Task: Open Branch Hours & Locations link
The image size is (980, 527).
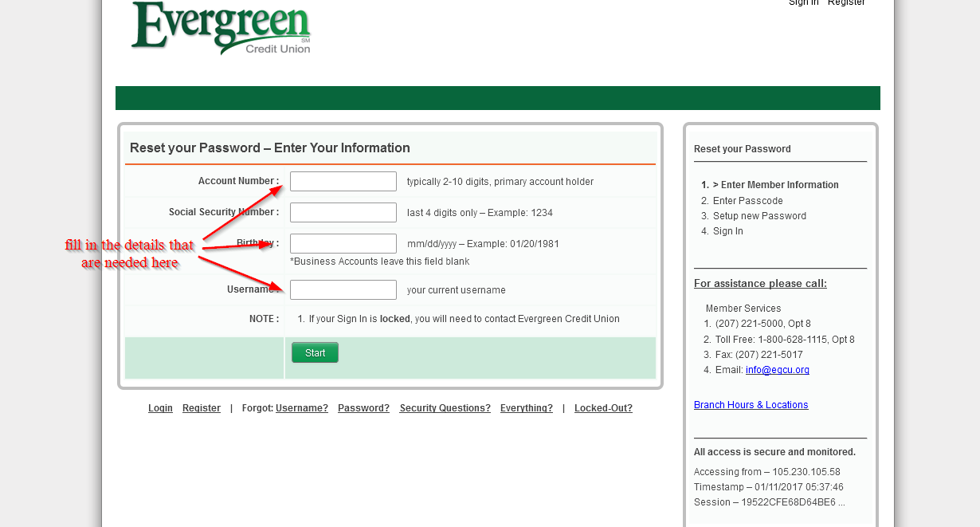Action: 751,405
